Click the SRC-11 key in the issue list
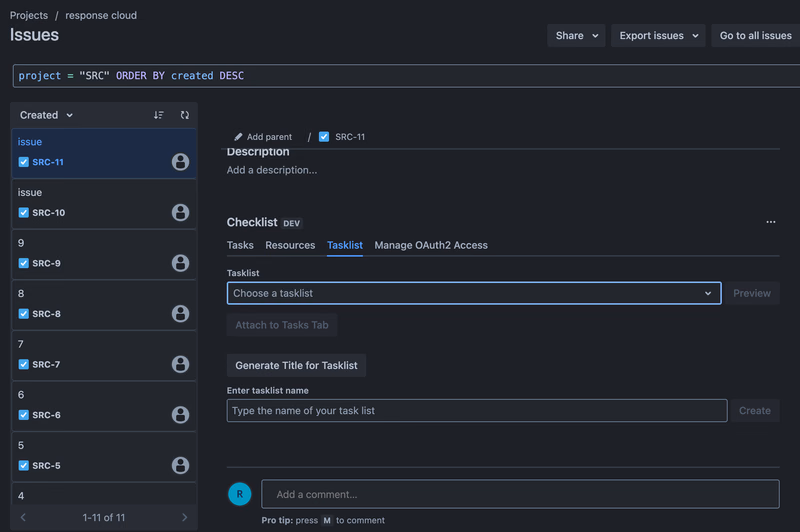This screenshot has width=800, height=532. coord(48,162)
